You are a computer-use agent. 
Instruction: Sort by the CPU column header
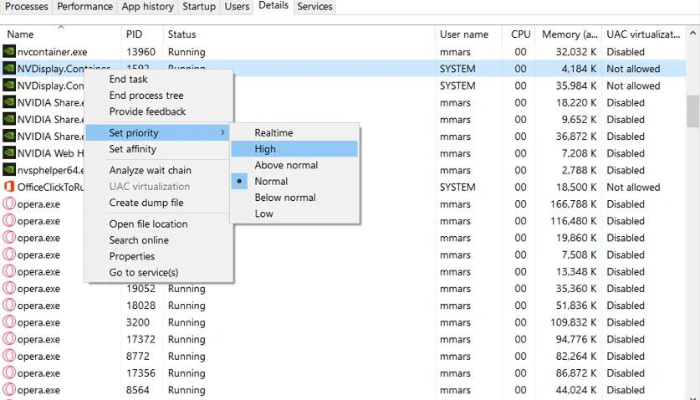517,34
